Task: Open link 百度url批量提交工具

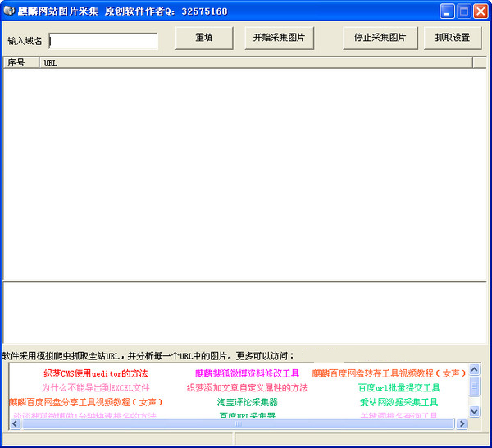Action: click(x=399, y=388)
